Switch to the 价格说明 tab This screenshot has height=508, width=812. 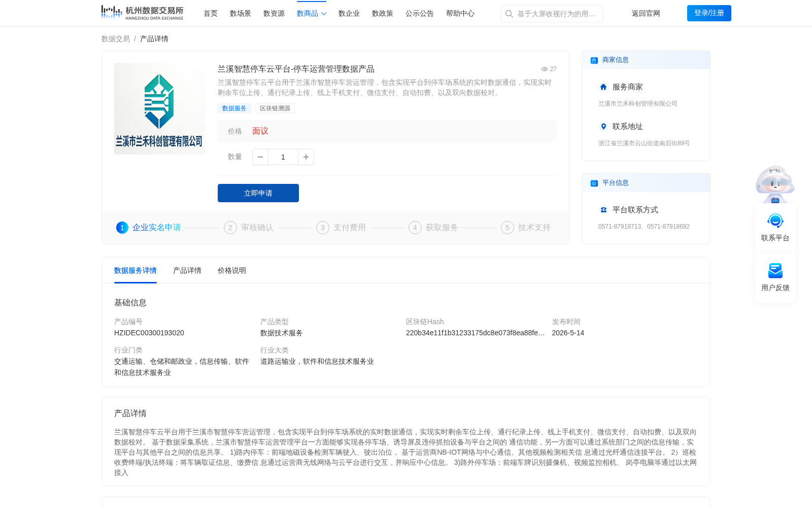(232, 271)
